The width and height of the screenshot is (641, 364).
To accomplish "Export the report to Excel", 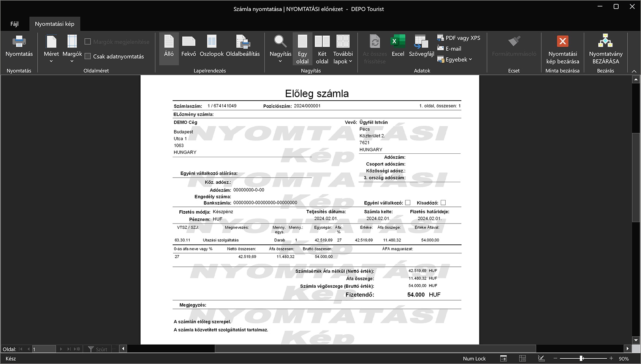I will (398, 46).
